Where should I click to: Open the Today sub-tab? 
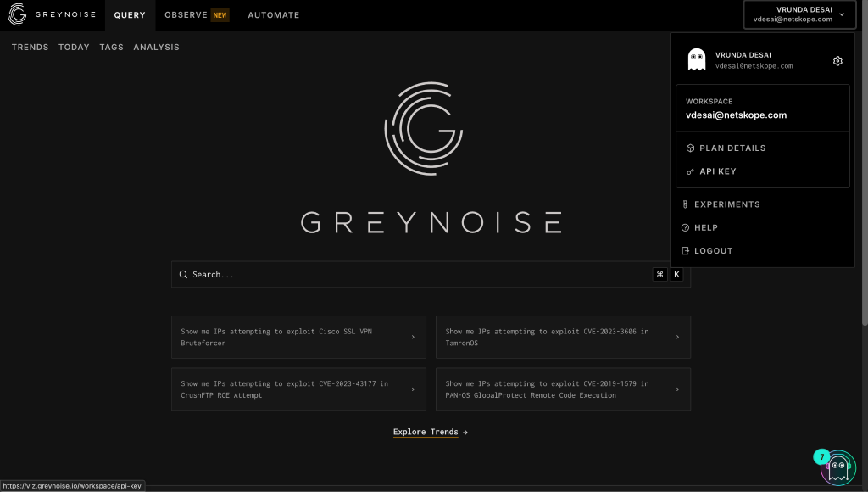(74, 48)
